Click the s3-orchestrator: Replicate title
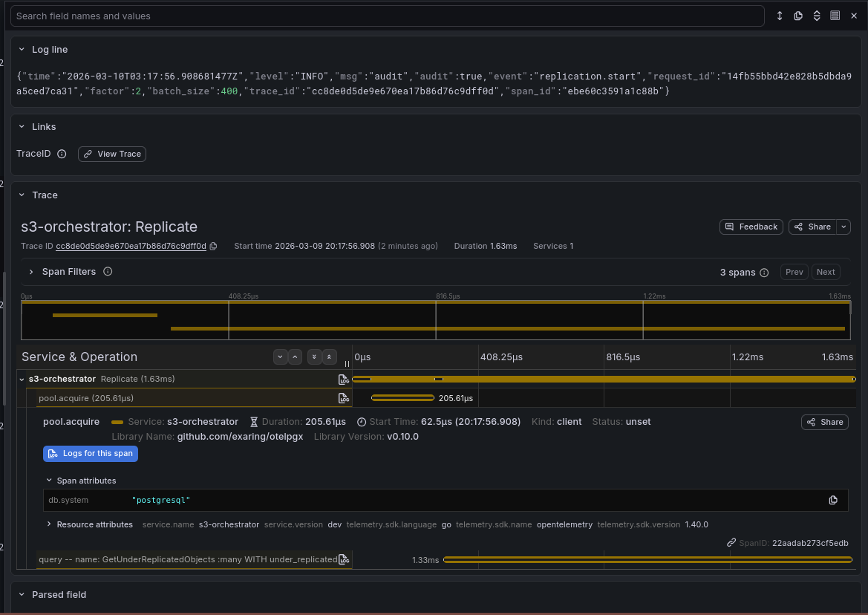868x615 pixels. pyautogui.click(x=109, y=227)
